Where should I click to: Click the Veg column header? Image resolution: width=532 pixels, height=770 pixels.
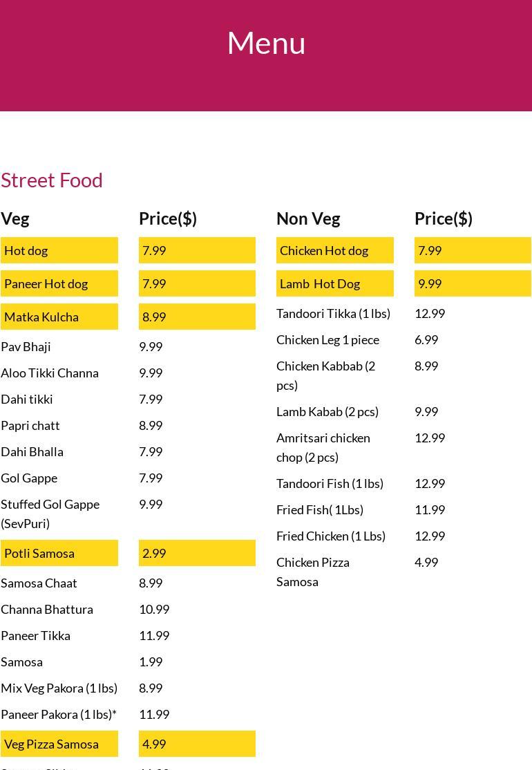pos(15,218)
